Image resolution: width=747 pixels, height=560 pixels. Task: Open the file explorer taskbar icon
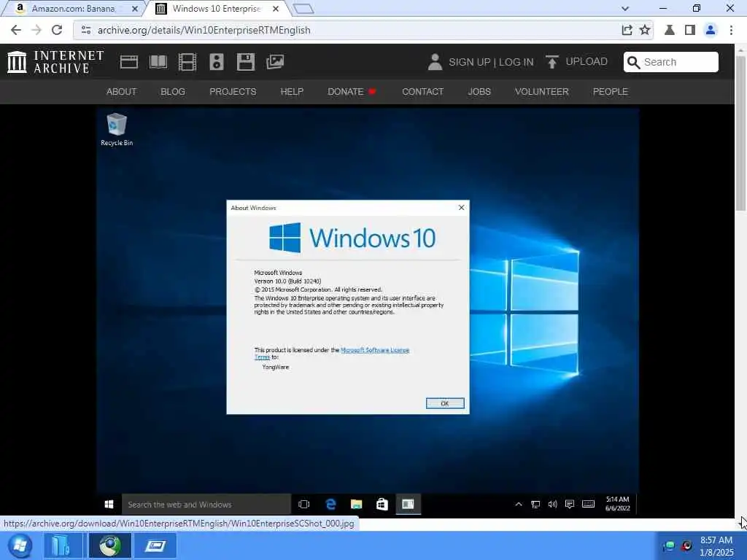click(x=63, y=545)
